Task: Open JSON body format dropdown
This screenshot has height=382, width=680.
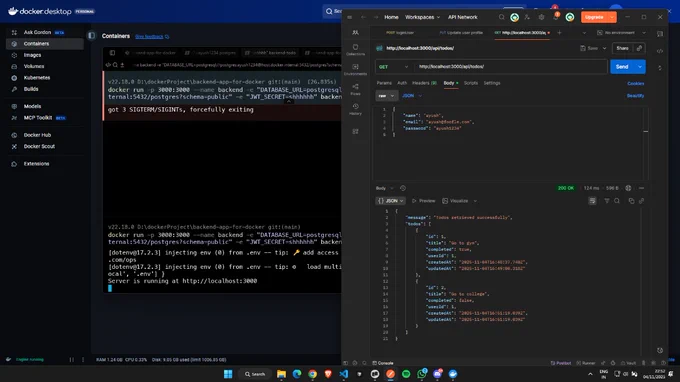Action: point(412,96)
